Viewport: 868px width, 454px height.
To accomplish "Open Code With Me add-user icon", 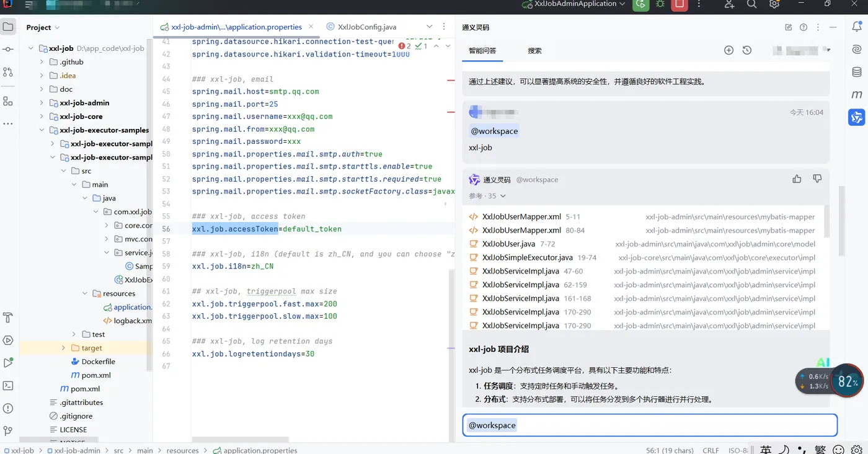I will click(x=729, y=4).
